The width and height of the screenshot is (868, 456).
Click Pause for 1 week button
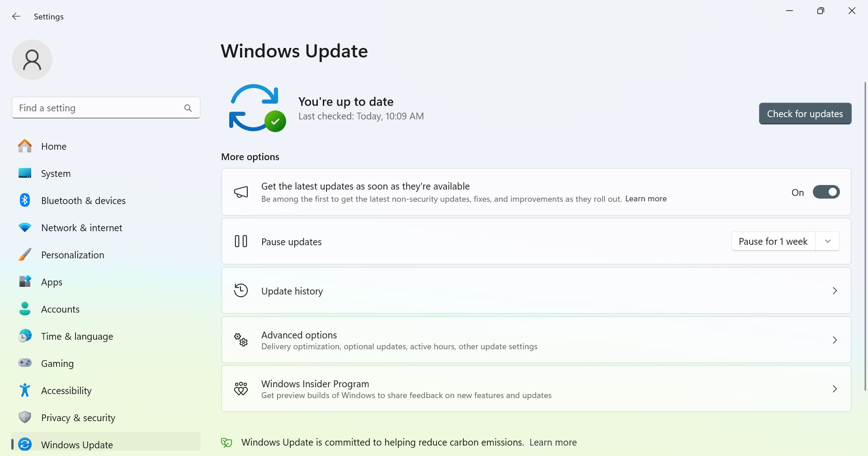tap(773, 241)
